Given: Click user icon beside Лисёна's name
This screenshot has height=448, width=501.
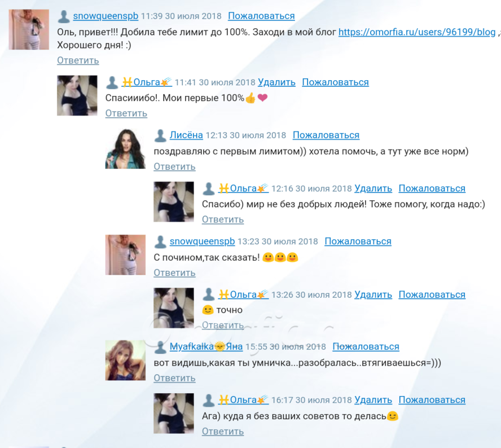Looking at the screenshot, I should [x=160, y=136].
